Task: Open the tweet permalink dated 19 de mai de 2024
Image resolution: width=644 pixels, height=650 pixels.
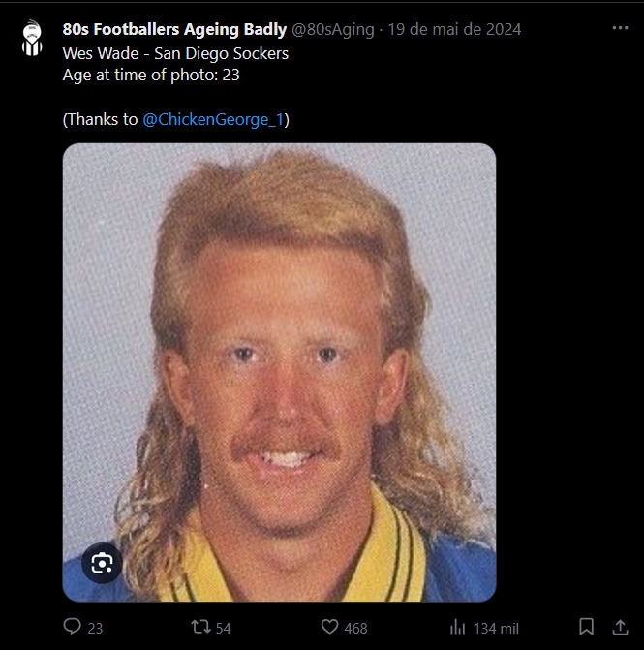Action: (454, 29)
